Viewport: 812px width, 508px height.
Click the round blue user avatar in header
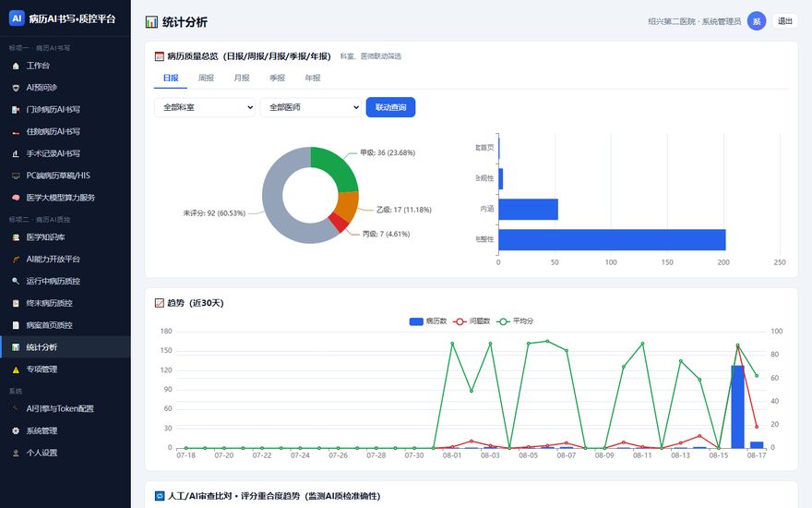(x=757, y=21)
